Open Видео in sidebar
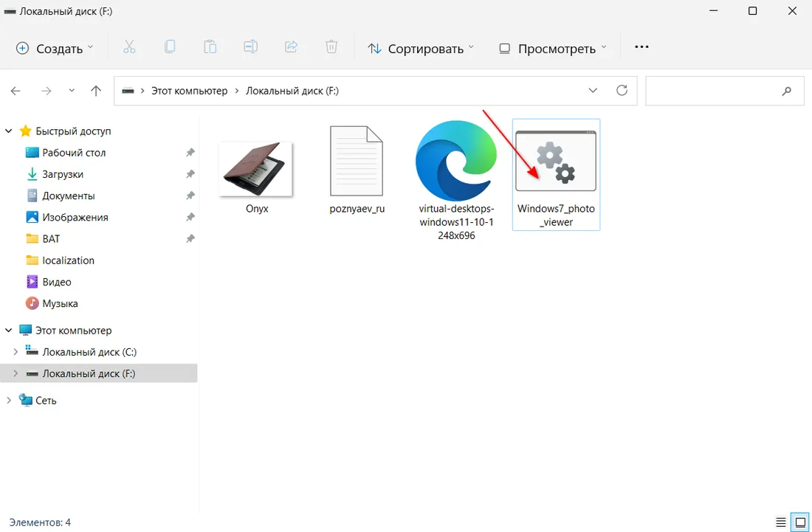Viewport: 812px width, 532px height. (x=56, y=282)
